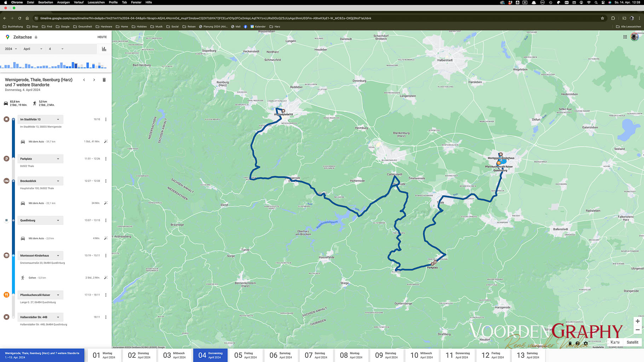Open the Planung 2024 bookmark
The width and height of the screenshot is (644, 362).
click(x=213, y=27)
